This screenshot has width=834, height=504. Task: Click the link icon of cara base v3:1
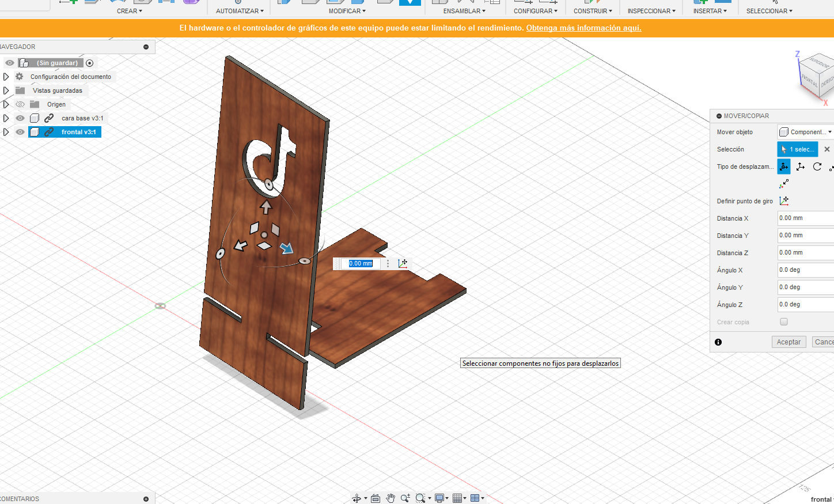click(x=49, y=118)
